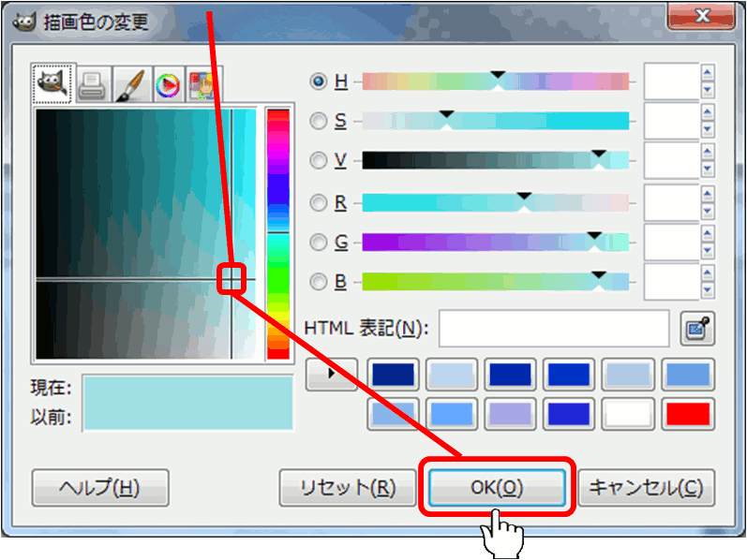747x560 pixels.
Task: Focus the HTML 表記 input field
Action: (x=553, y=329)
